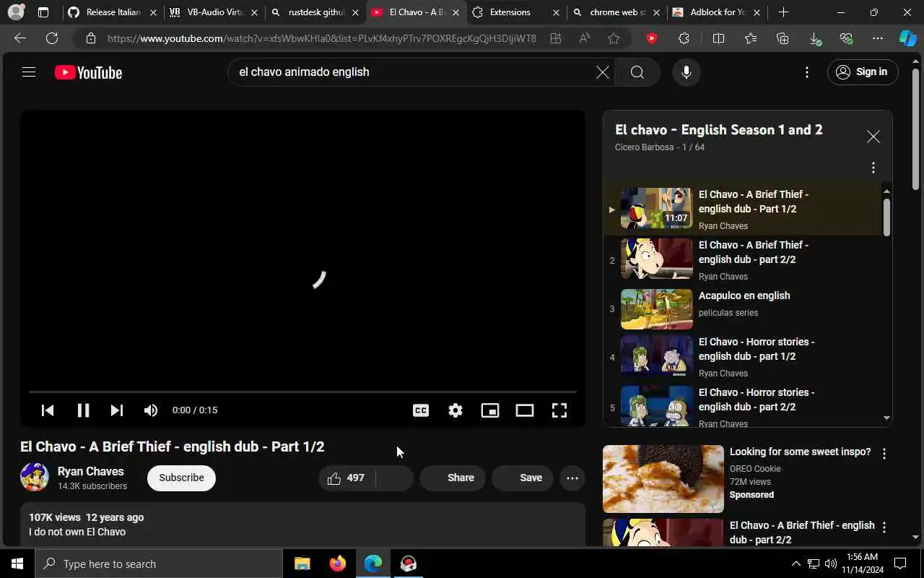The width and height of the screenshot is (924, 578).
Task: Select Acapulco en english in playlist
Action: pyautogui.click(x=744, y=309)
